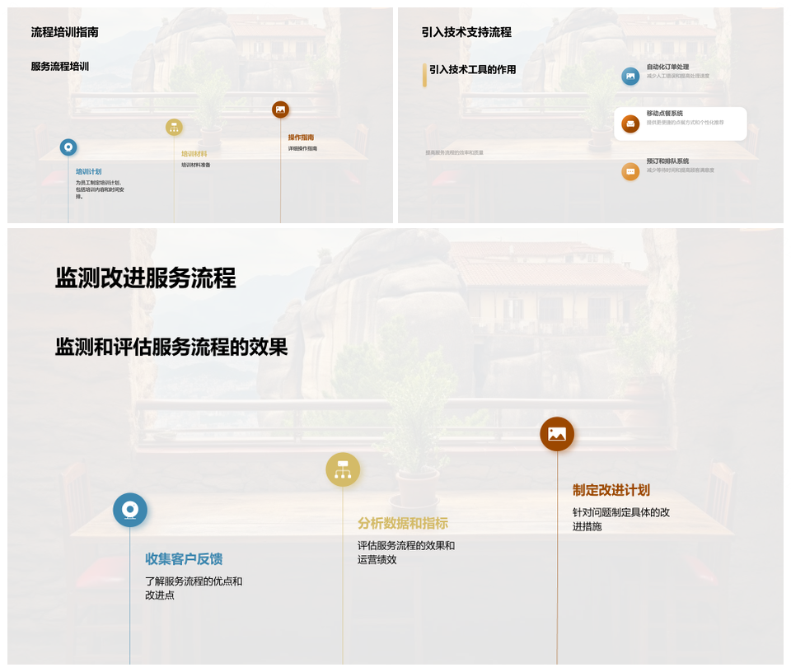Click the 监测和评估服务流程的效果 subtitle
The width and height of the screenshot is (791, 672).
coord(171,348)
